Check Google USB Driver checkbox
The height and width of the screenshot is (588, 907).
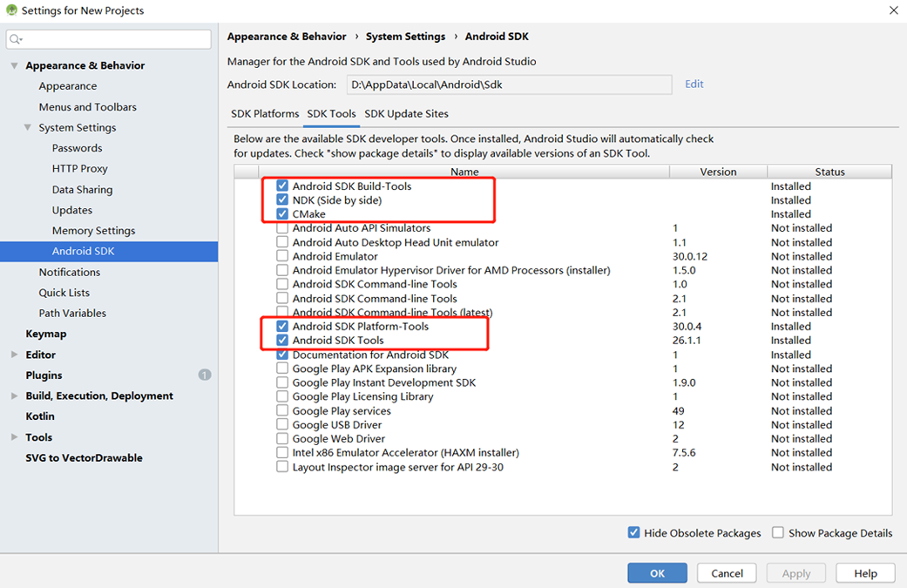point(282,425)
